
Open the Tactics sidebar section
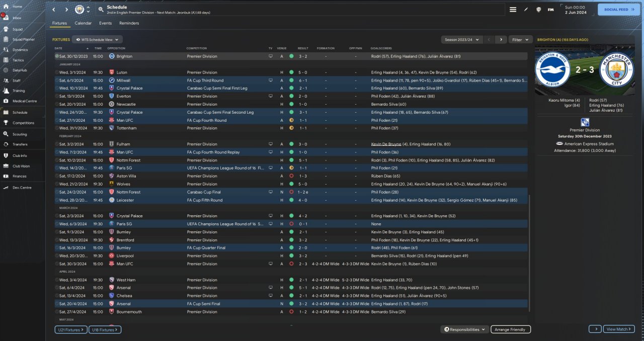point(18,60)
